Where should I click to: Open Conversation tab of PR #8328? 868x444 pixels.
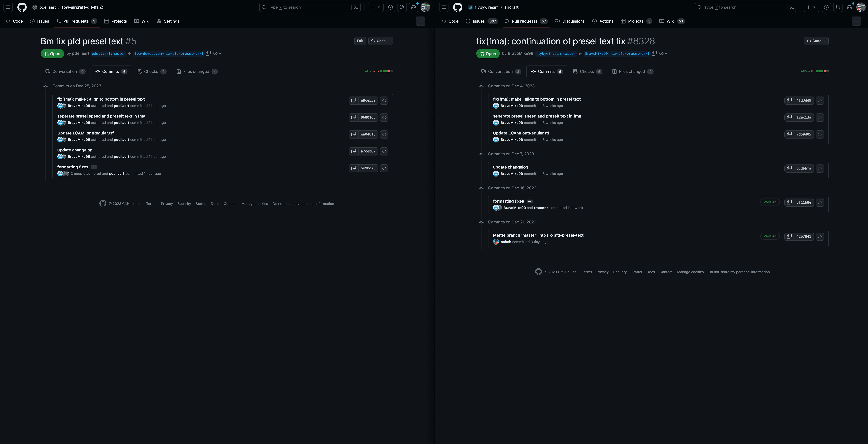pyautogui.click(x=500, y=71)
